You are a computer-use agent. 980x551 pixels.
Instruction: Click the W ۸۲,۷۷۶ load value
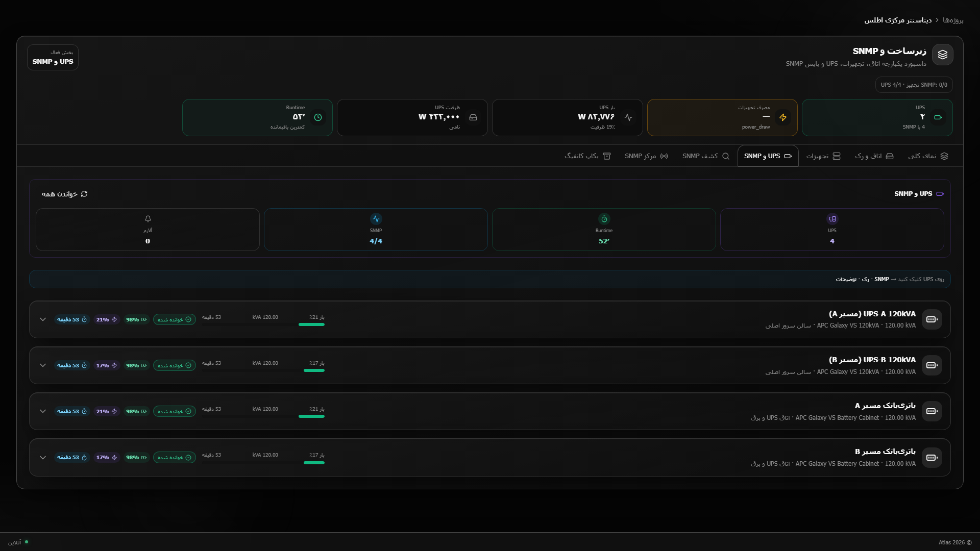click(x=596, y=117)
